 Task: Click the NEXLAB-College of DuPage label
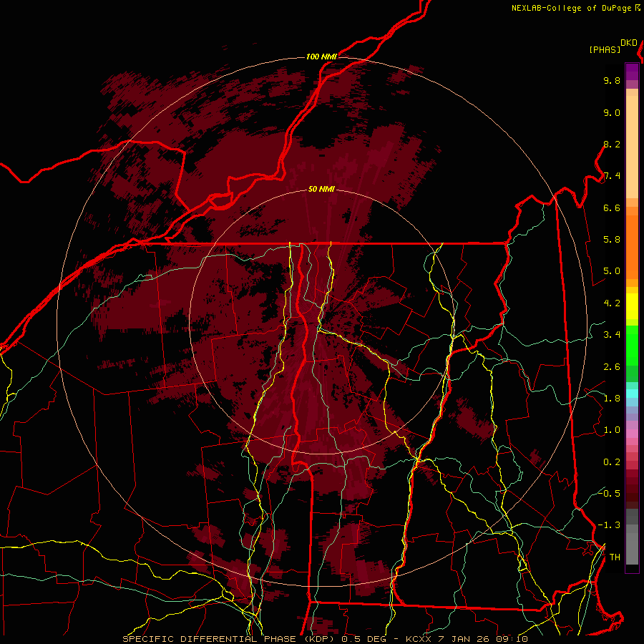572,8
